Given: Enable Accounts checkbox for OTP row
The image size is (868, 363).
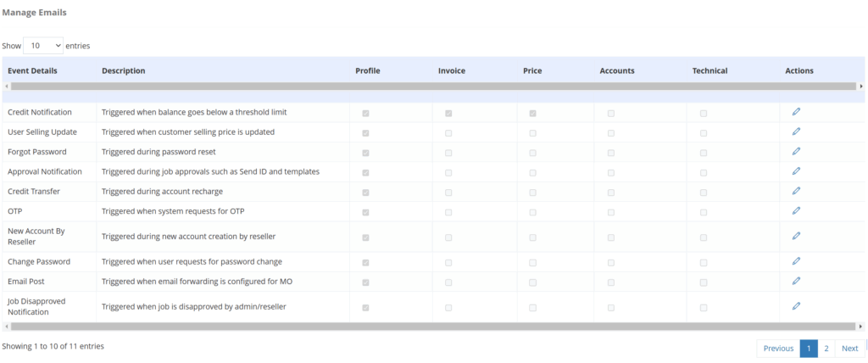Looking at the screenshot, I should (611, 212).
